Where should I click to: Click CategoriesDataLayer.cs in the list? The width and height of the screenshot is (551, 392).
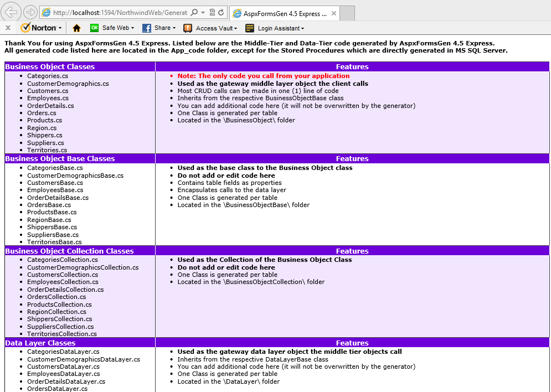[x=63, y=352]
